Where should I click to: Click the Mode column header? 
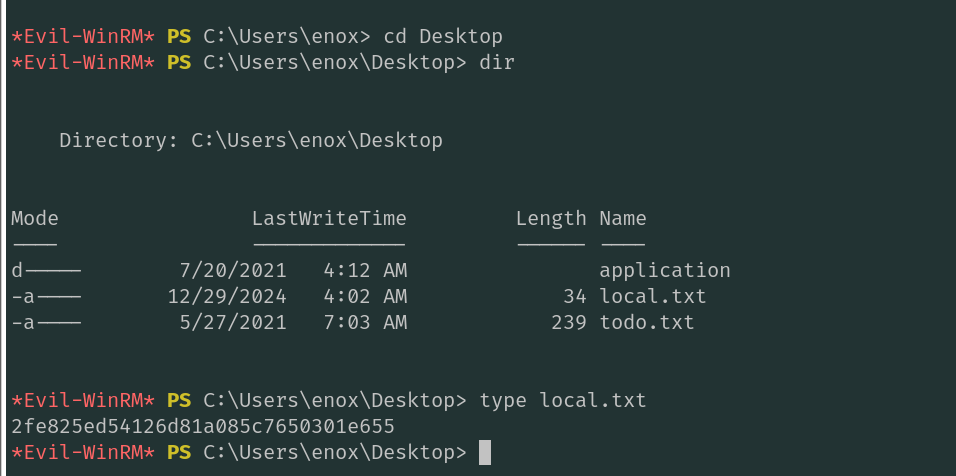(x=35, y=218)
